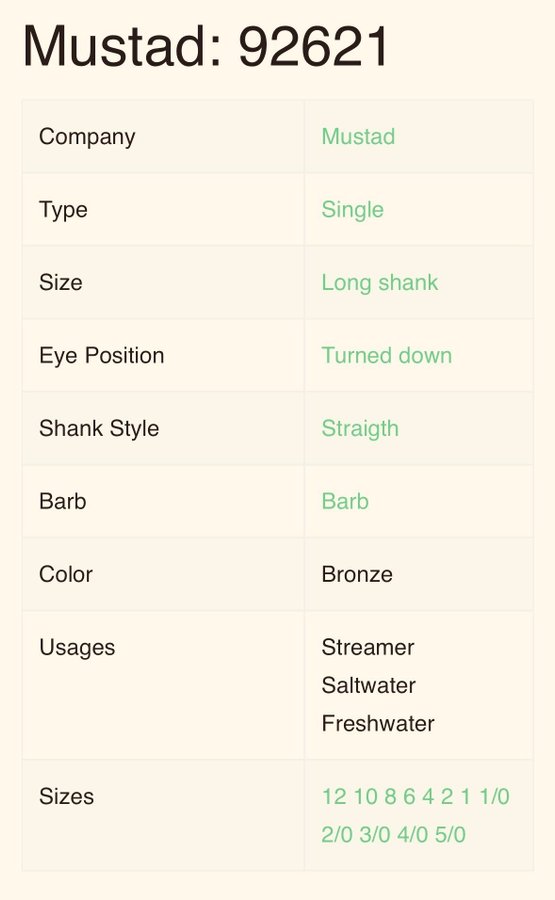
Task: Select hook size 6 link
Action: click(409, 797)
